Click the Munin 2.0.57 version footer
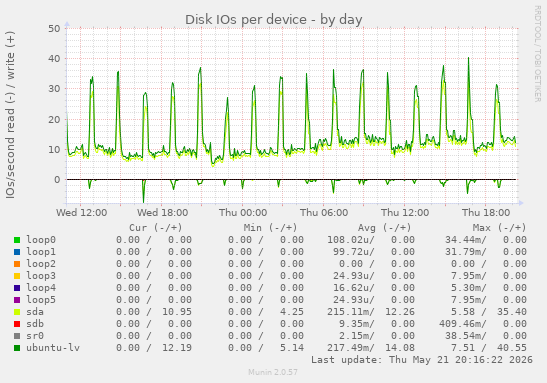The height and width of the screenshot is (383, 547). coord(273,372)
